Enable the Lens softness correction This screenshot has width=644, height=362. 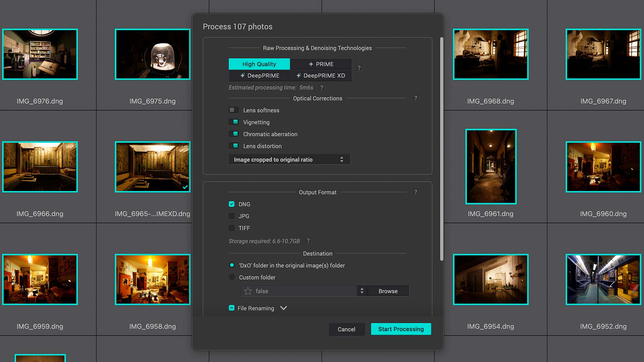pos(234,110)
